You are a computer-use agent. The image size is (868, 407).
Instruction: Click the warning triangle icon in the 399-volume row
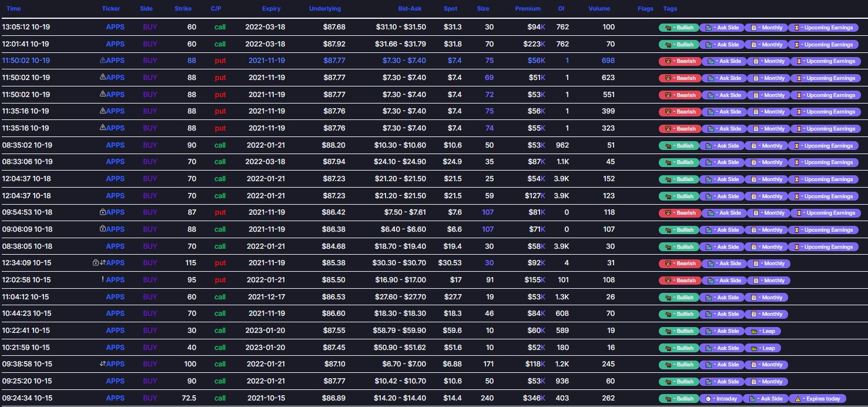[x=103, y=111]
